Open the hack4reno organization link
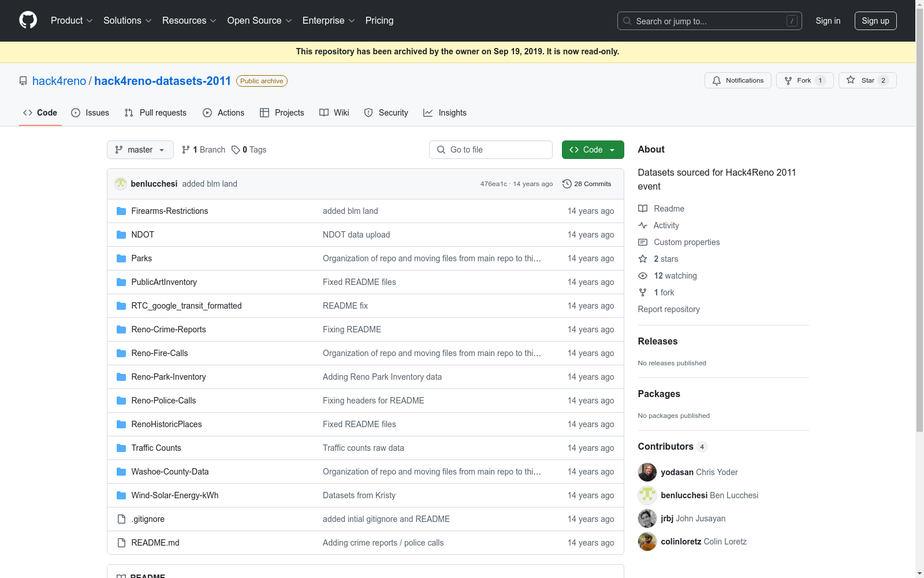This screenshot has width=924, height=578. (x=59, y=81)
